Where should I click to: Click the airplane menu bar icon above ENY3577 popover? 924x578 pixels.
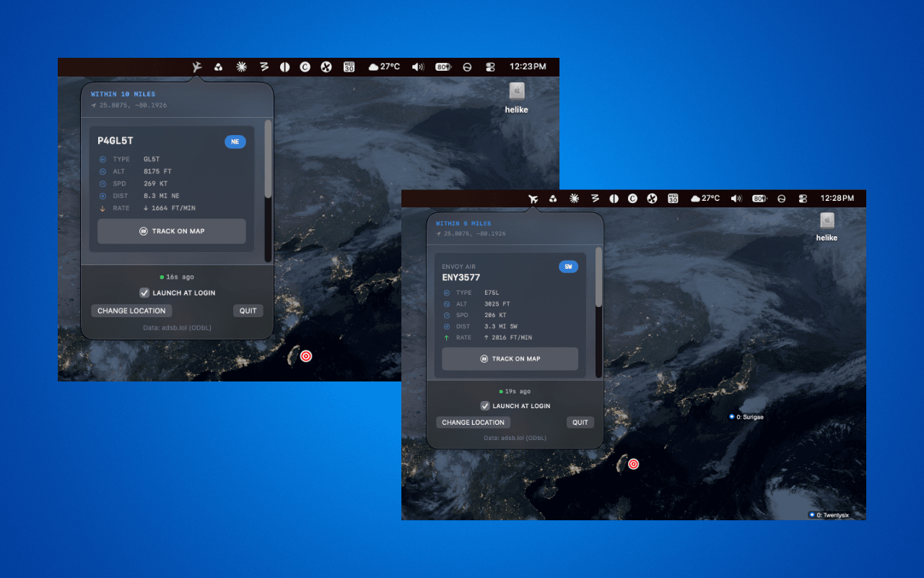pyautogui.click(x=533, y=199)
